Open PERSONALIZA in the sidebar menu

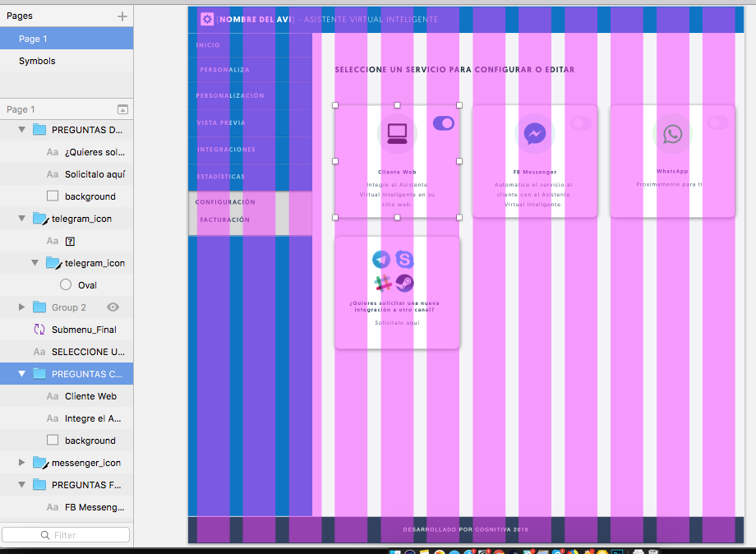pos(224,70)
